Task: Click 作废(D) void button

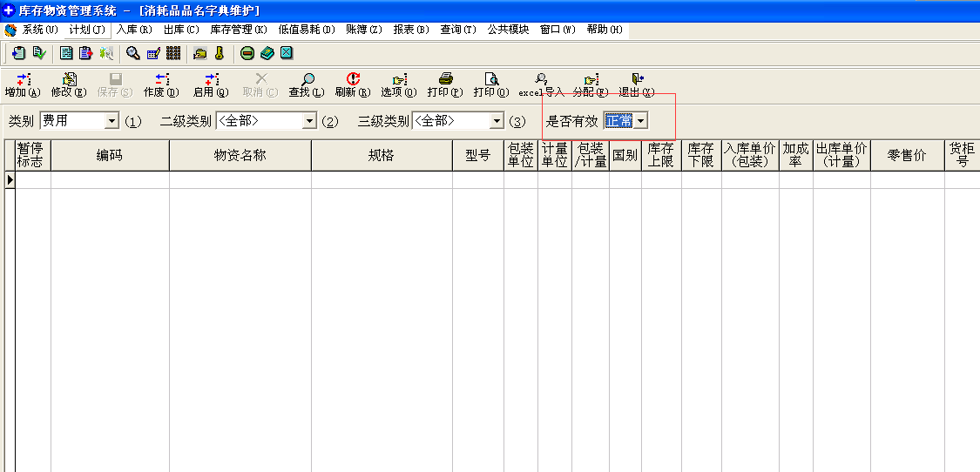Action: pos(161,85)
